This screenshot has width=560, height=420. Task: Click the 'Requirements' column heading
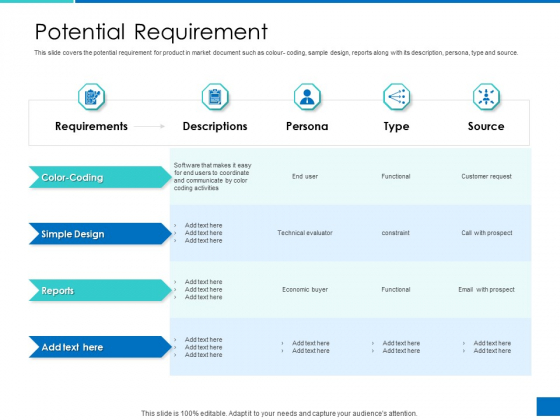point(91,126)
